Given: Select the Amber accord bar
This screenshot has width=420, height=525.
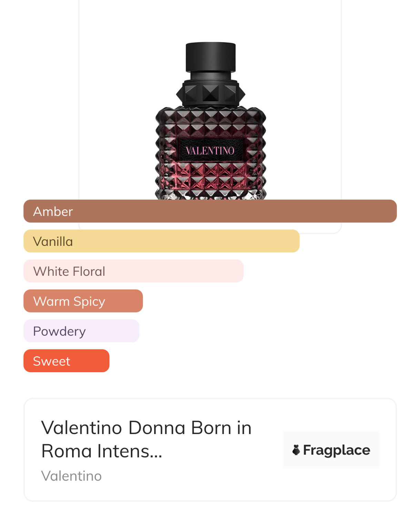Looking at the screenshot, I should click(x=210, y=211).
